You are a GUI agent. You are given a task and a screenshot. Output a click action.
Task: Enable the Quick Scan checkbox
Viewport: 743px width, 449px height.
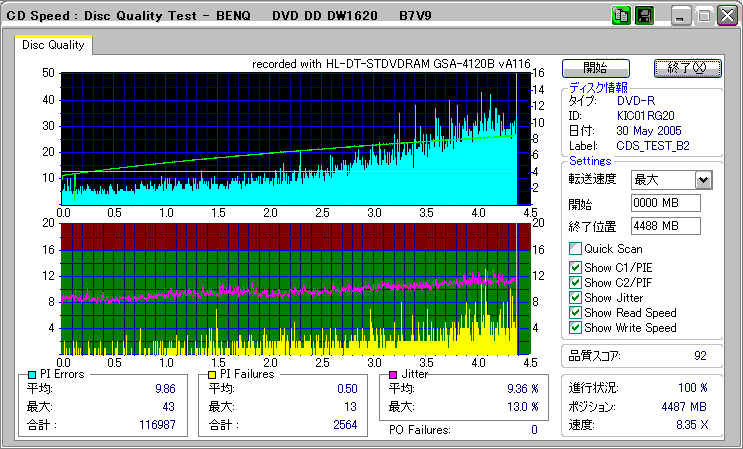coord(575,249)
